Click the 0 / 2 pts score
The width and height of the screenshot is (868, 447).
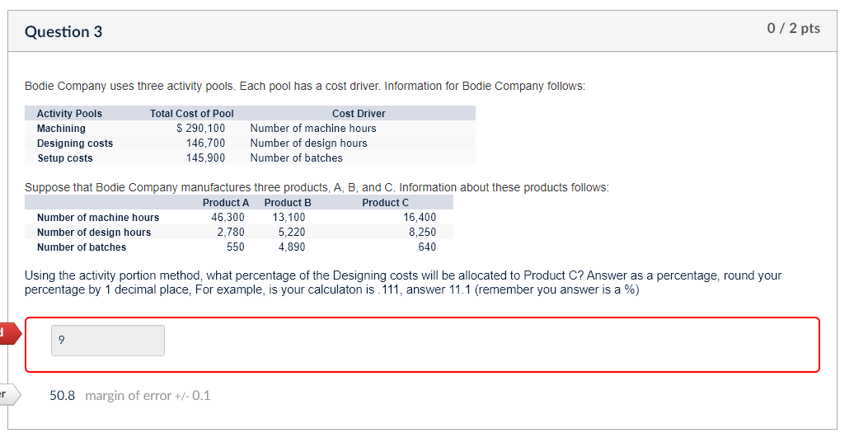(x=793, y=28)
